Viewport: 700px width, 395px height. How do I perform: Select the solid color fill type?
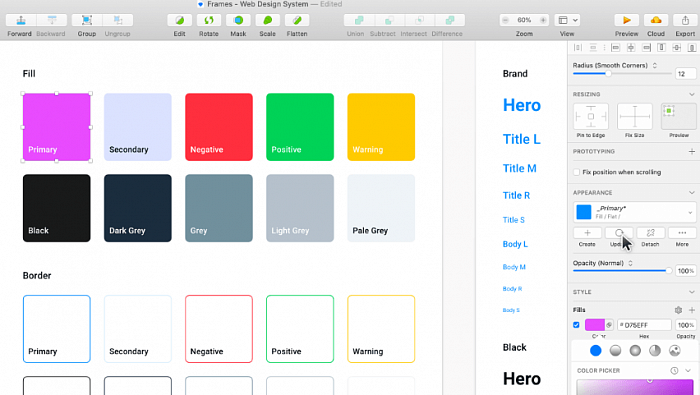[x=596, y=351]
